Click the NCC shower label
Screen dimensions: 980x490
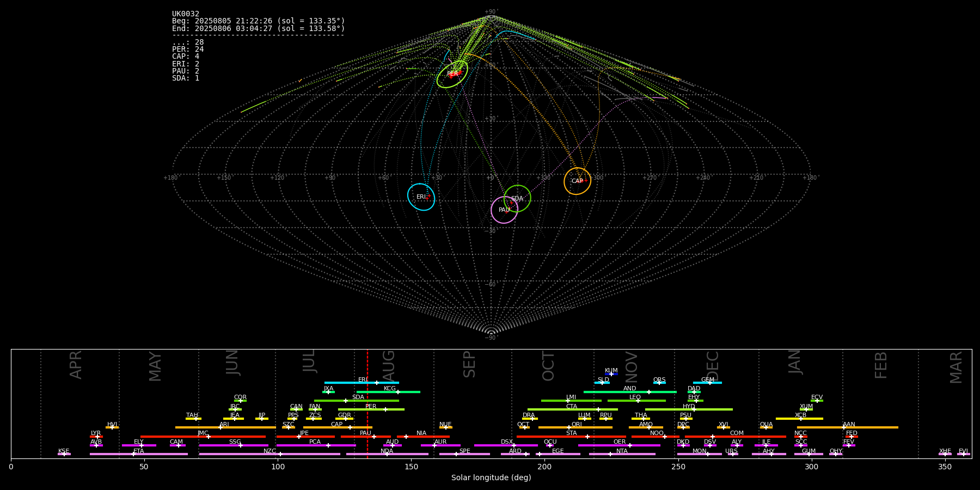(800, 433)
